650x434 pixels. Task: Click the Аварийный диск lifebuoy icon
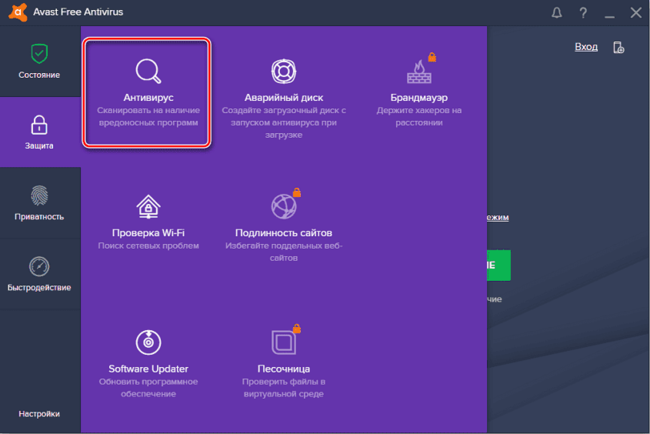point(284,71)
